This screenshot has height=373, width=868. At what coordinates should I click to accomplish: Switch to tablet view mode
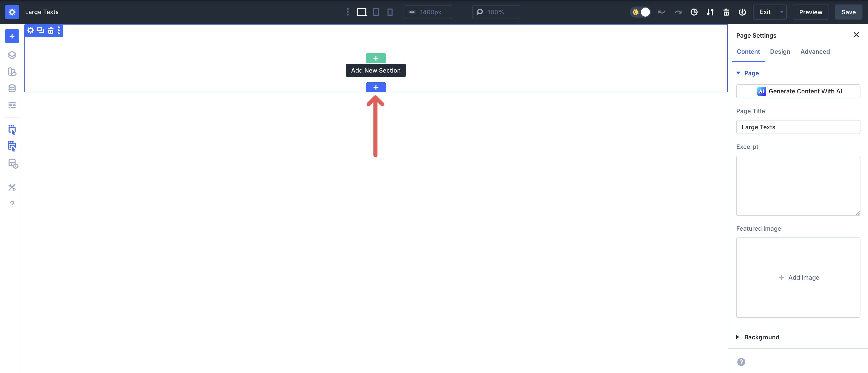pos(376,12)
